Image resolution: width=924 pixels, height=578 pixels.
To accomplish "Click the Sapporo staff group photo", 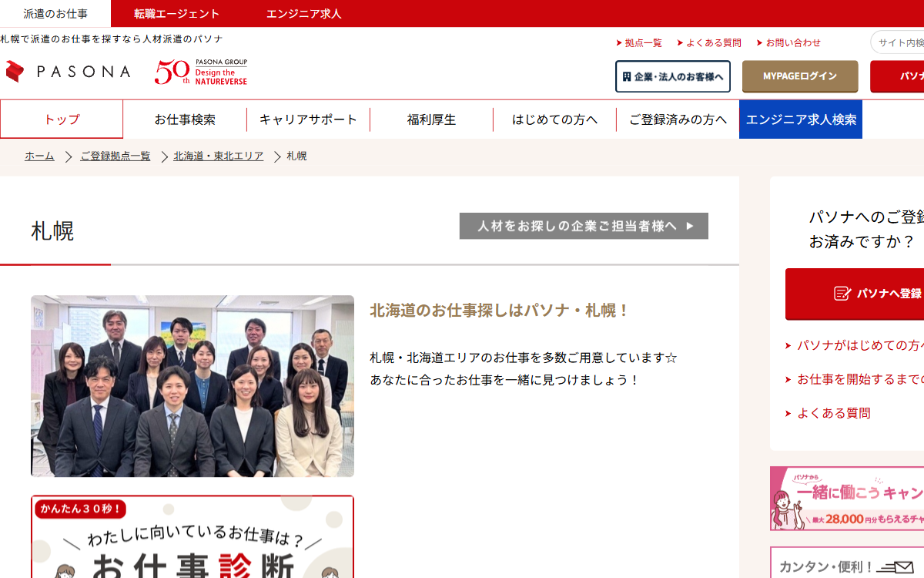I will tap(192, 386).
